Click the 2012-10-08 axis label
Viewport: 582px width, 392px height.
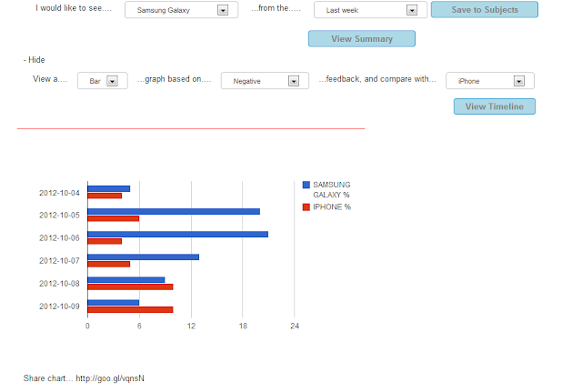[59, 284]
